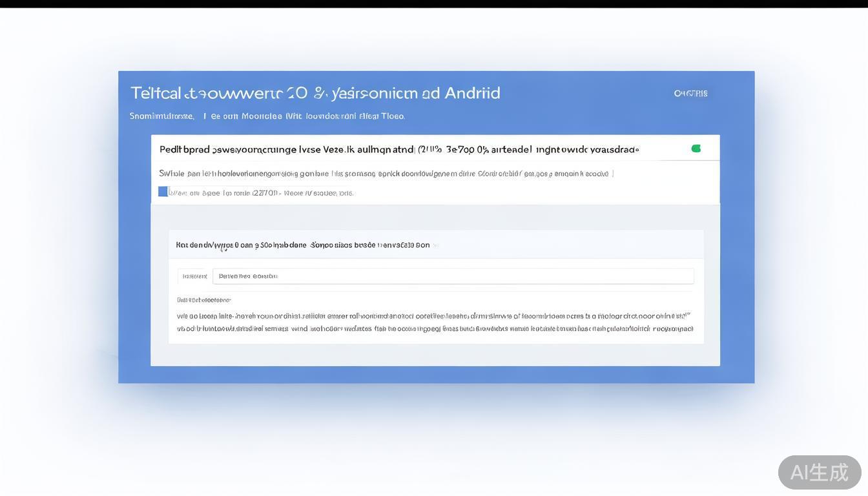The height and width of the screenshot is (496, 868).
Task: Click the faint icon after the section header text
Action: point(436,246)
